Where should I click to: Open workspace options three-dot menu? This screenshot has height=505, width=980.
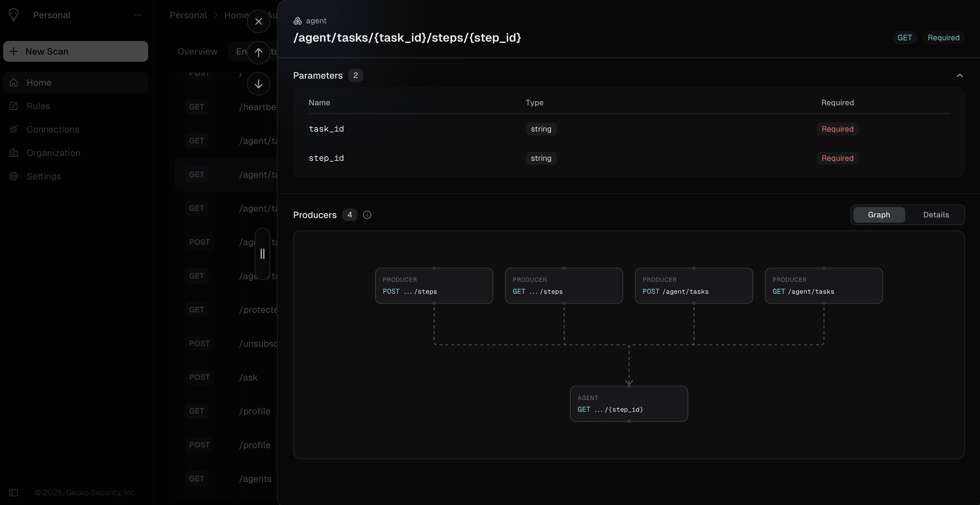click(138, 15)
